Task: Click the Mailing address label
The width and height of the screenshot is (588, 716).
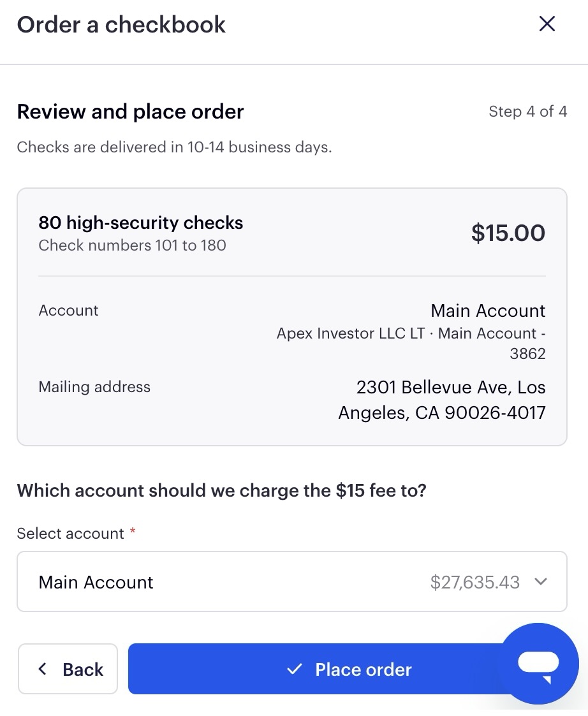Action: 94,387
